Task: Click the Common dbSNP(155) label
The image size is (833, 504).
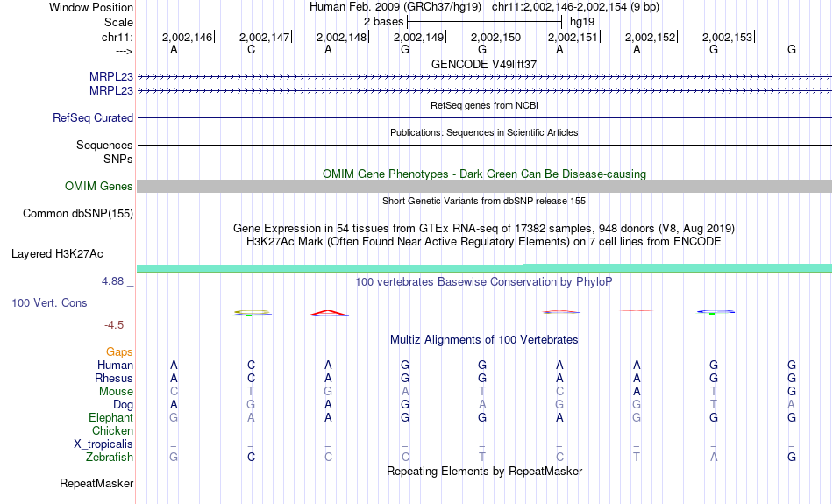Action: [78, 214]
